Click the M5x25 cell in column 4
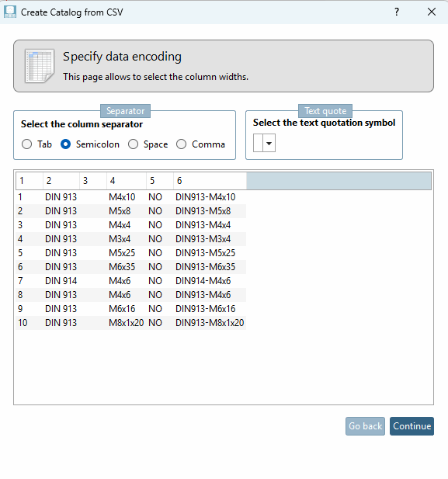The width and height of the screenshot is (448, 479). [127, 253]
